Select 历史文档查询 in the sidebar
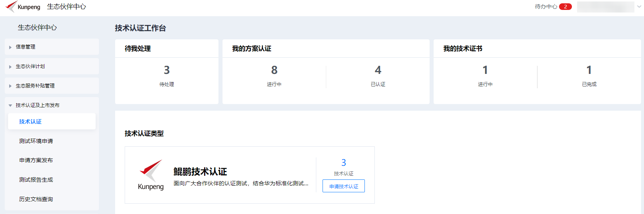Viewport: 644px width, 214px height. click(36, 199)
